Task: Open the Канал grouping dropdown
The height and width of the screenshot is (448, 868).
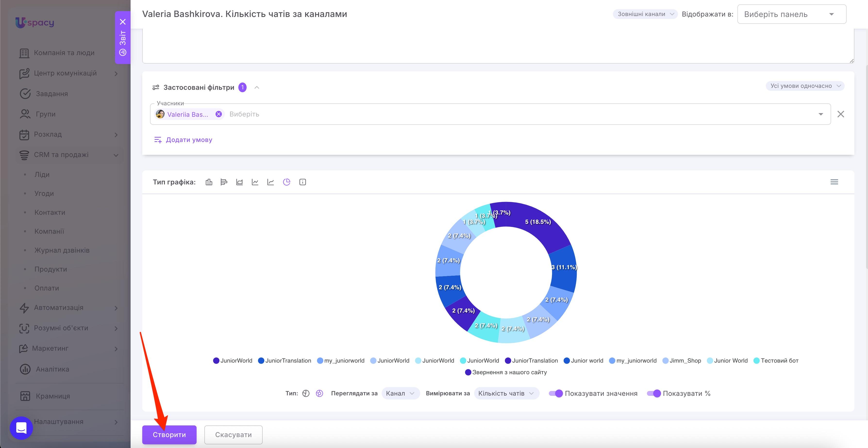Action: click(x=400, y=393)
